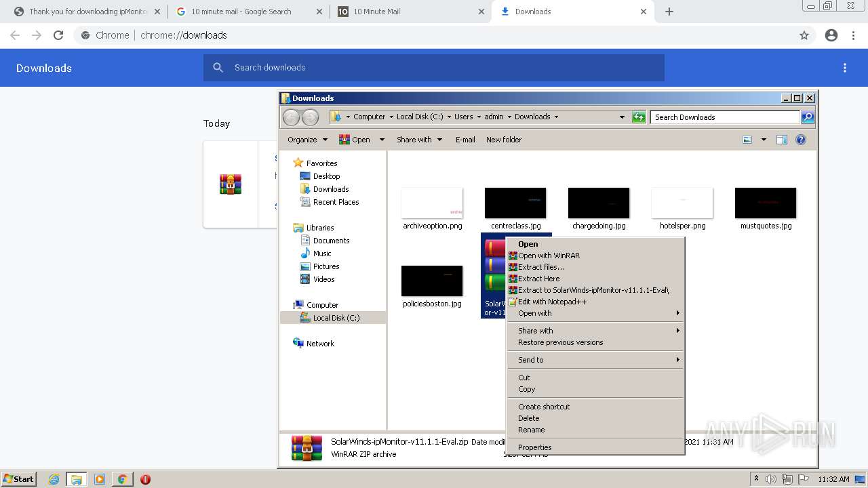This screenshot has height=488, width=868.
Task: Open the Chrome profile avatar
Action: 831,35
